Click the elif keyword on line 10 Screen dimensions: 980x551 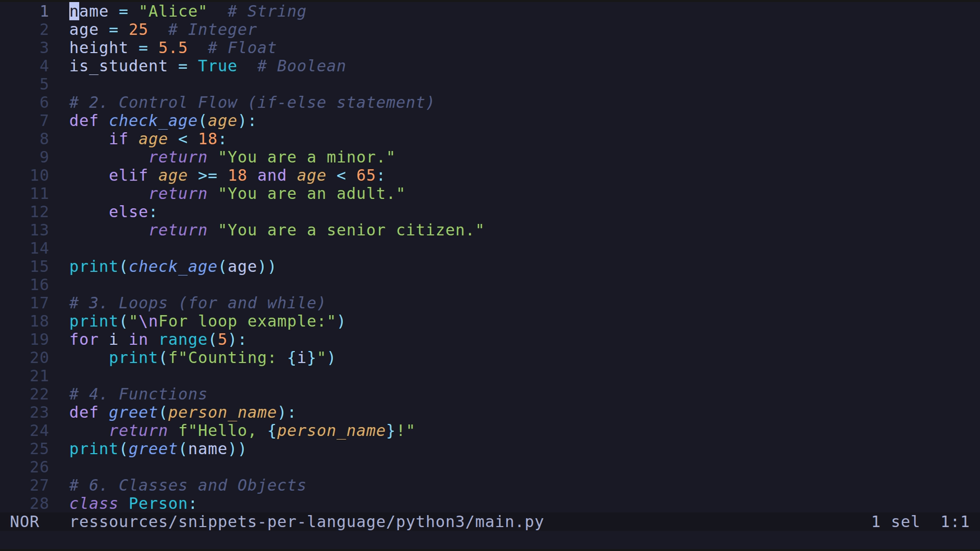pos(128,175)
